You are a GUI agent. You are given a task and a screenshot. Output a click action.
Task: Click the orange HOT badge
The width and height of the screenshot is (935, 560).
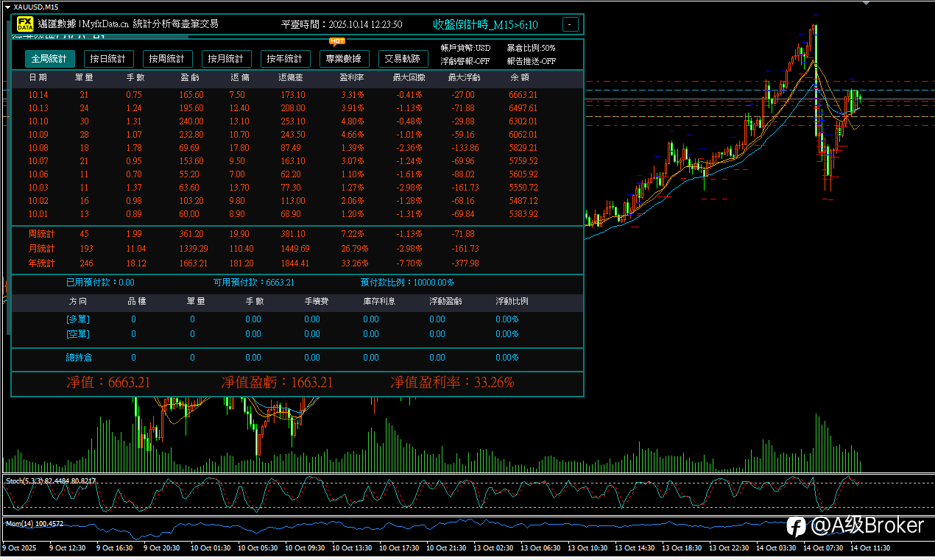click(x=337, y=41)
